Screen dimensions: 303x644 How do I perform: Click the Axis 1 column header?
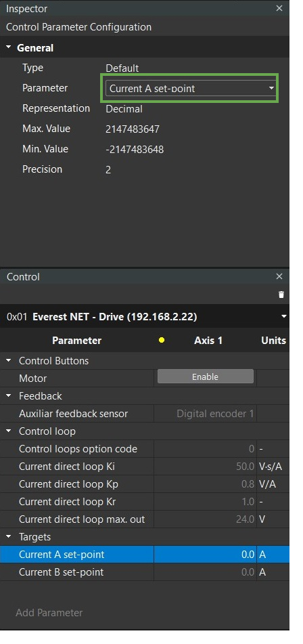tap(208, 341)
